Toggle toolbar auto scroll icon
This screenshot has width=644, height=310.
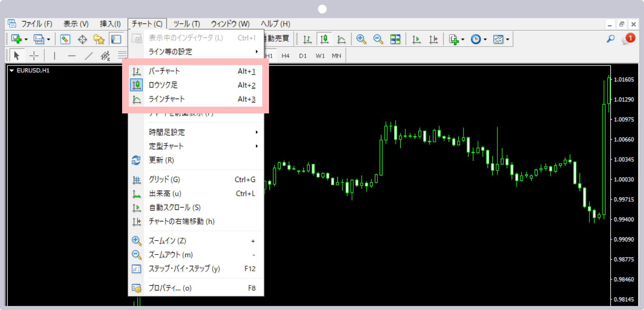[x=416, y=39]
